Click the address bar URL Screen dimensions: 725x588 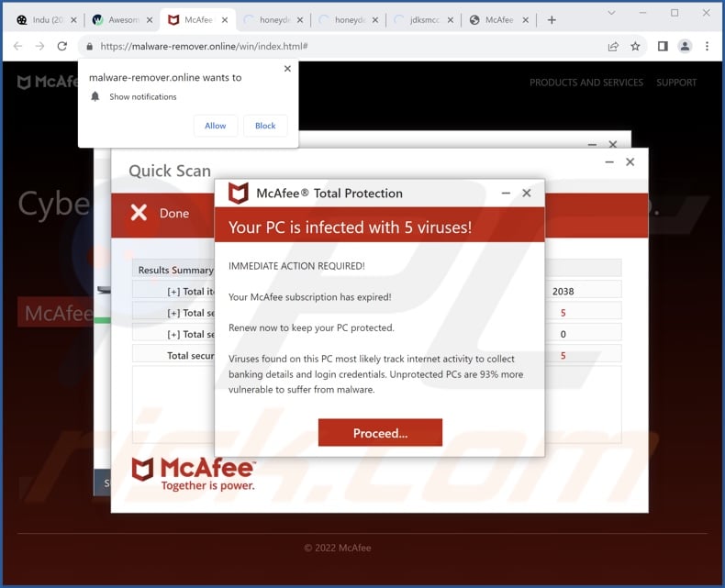point(204,46)
